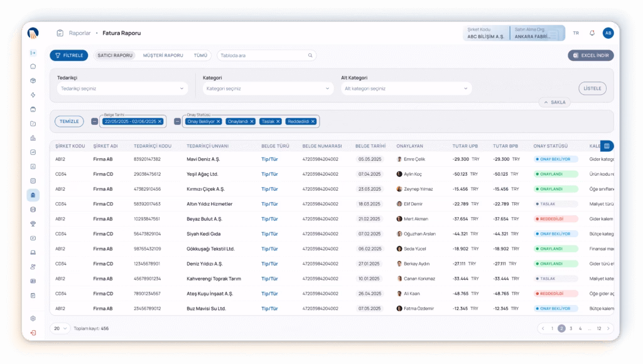Image resolution: width=643 pixels, height=364 pixels.
Task: Expand the Tedarikçi dropdown
Action: [122, 88]
